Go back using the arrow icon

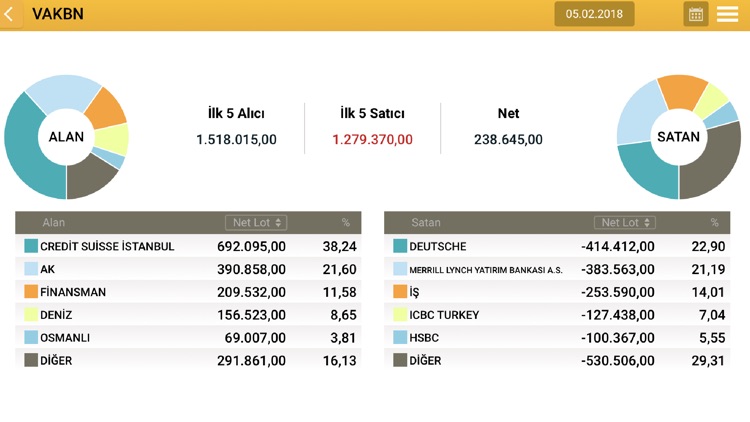click(x=9, y=14)
